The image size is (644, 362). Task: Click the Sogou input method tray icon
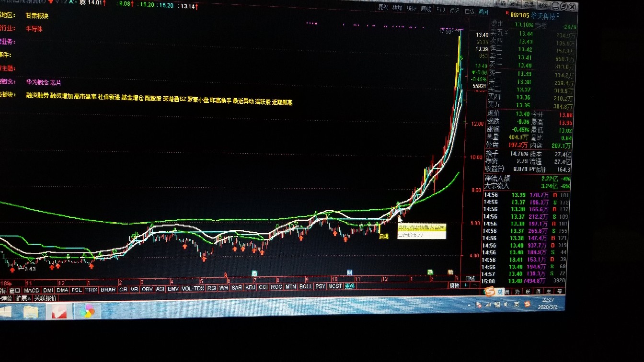click(528, 304)
